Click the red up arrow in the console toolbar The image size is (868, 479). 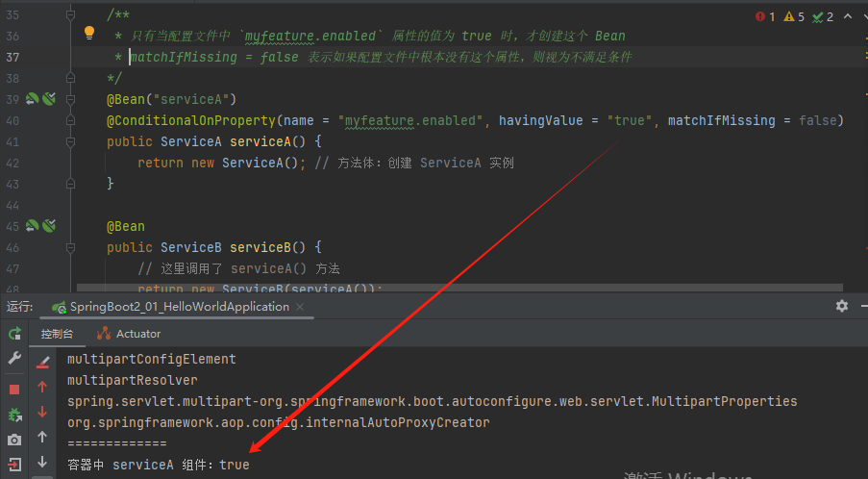click(x=42, y=387)
